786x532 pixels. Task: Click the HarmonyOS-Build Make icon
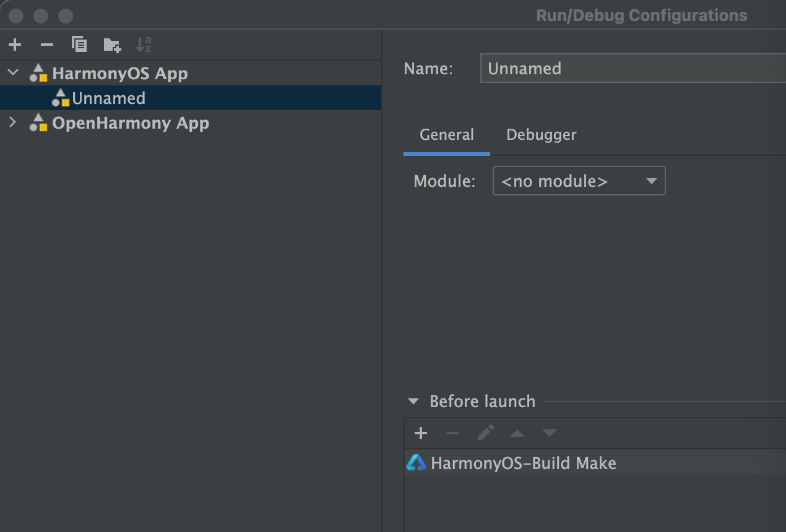pyautogui.click(x=416, y=463)
